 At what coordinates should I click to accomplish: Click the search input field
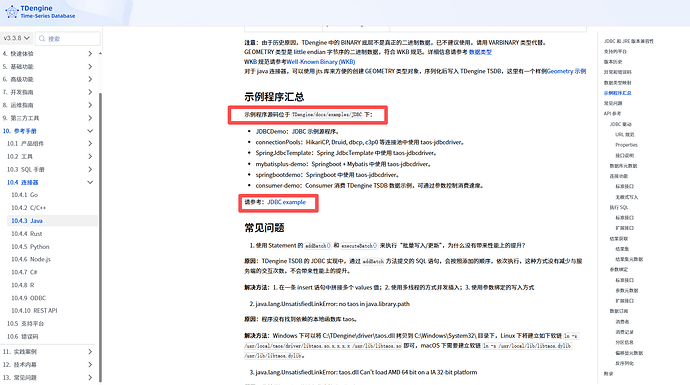(67, 39)
